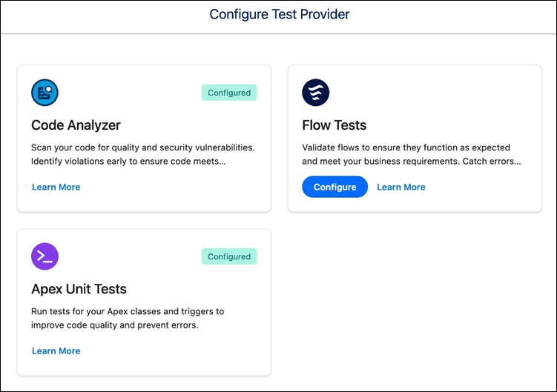The width and height of the screenshot is (557, 392).
Task: Click the Configure button for Flow Tests
Action: click(334, 187)
